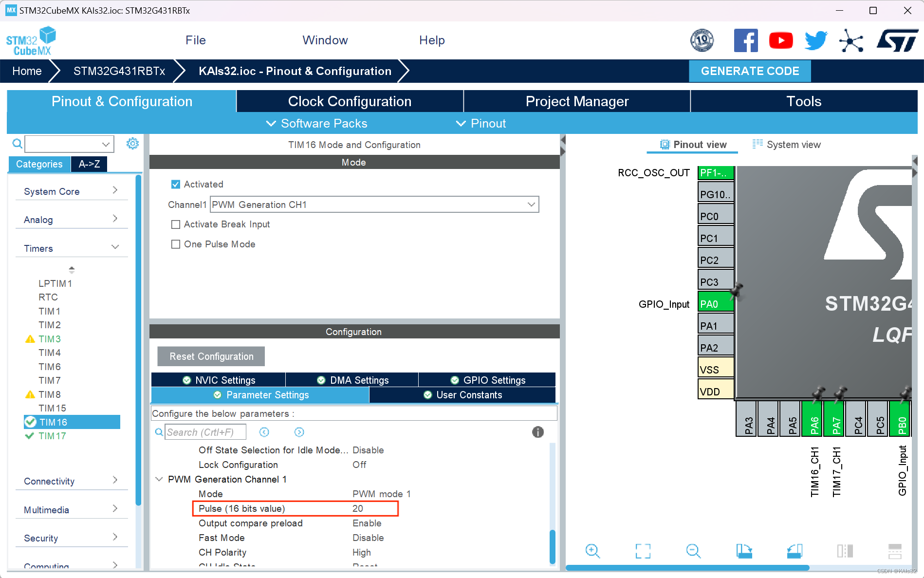This screenshot has height=578, width=924.
Task: Expand the Analog category
Action: [71, 219]
